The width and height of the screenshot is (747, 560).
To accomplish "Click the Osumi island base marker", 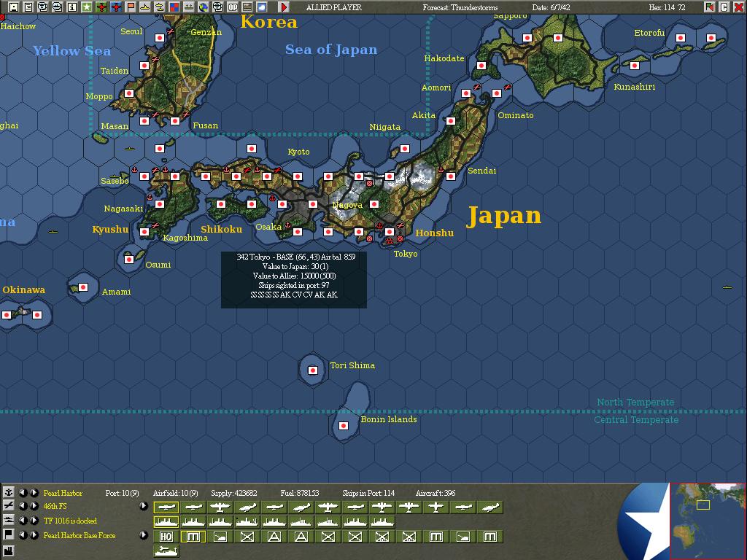I will (x=129, y=260).
